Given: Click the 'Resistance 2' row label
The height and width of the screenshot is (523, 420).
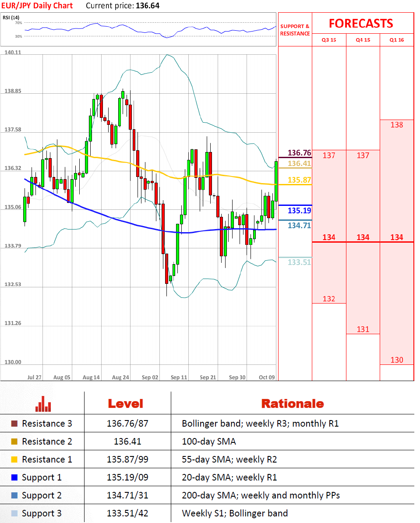Looking at the screenshot, I should point(47,442).
